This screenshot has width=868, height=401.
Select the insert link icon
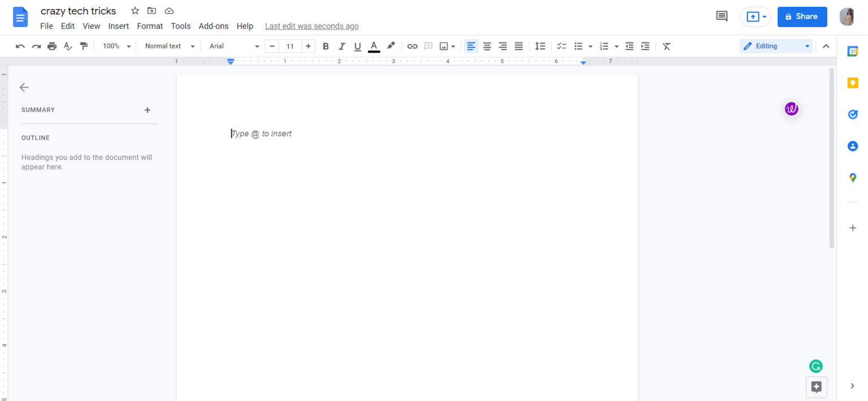(x=412, y=46)
